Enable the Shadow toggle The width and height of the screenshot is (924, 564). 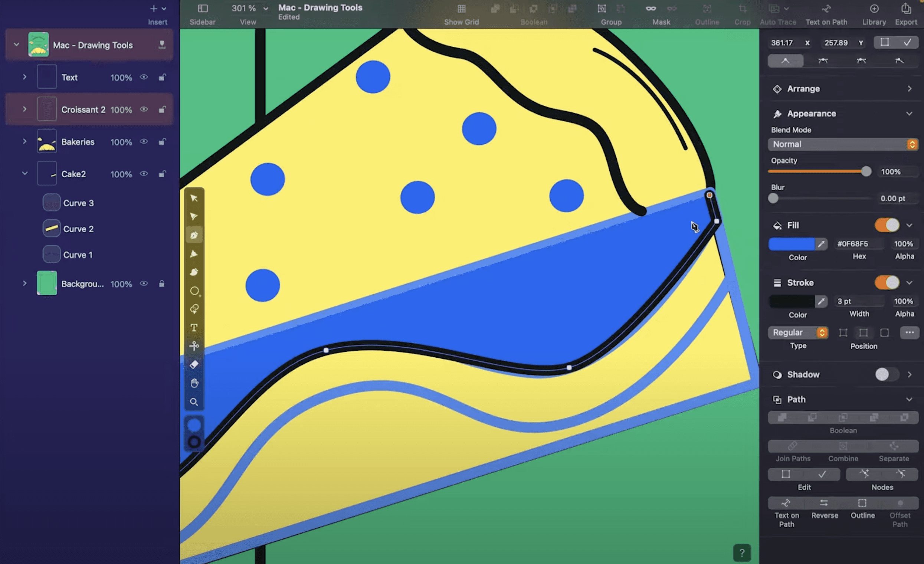coord(887,375)
